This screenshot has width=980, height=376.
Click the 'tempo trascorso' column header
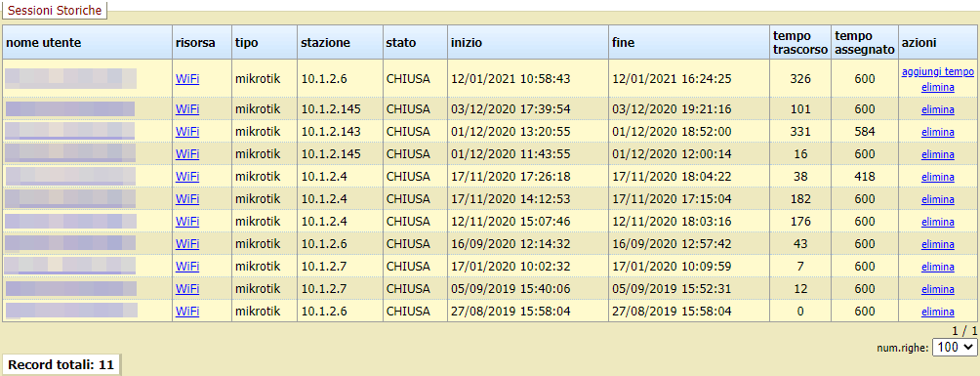click(x=800, y=43)
